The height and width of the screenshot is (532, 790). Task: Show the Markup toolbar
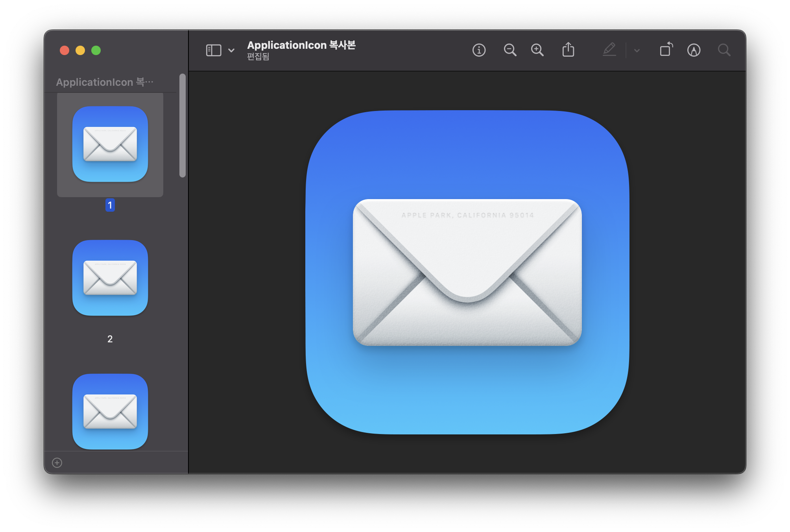point(694,50)
